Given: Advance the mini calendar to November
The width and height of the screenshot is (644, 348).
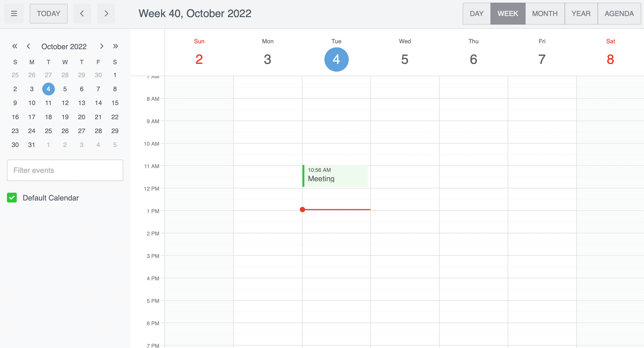Looking at the screenshot, I should [x=102, y=46].
